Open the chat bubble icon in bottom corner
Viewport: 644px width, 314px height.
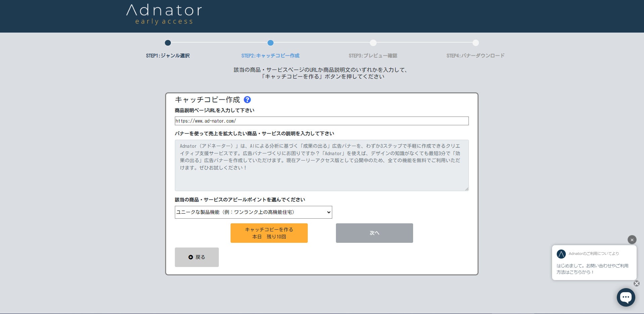626,297
